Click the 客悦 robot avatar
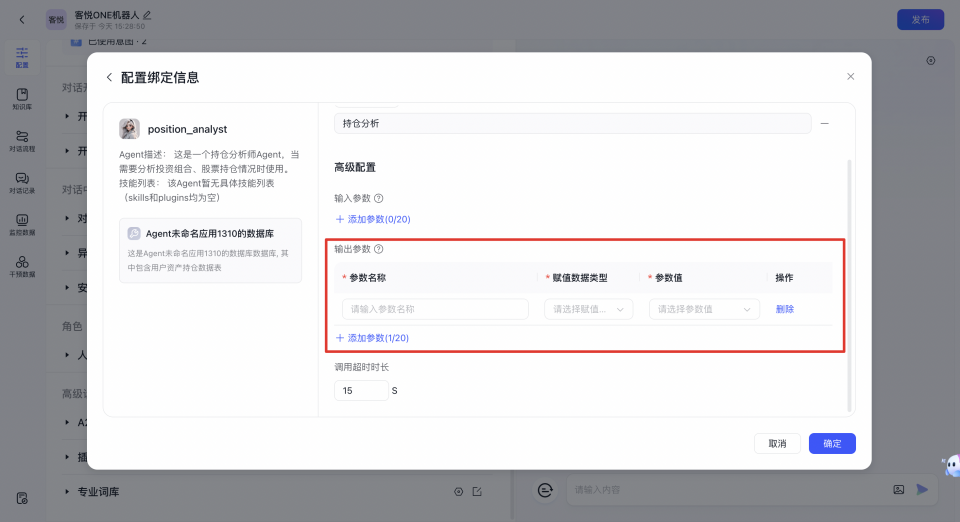This screenshot has height=522, width=960. (56, 20)
